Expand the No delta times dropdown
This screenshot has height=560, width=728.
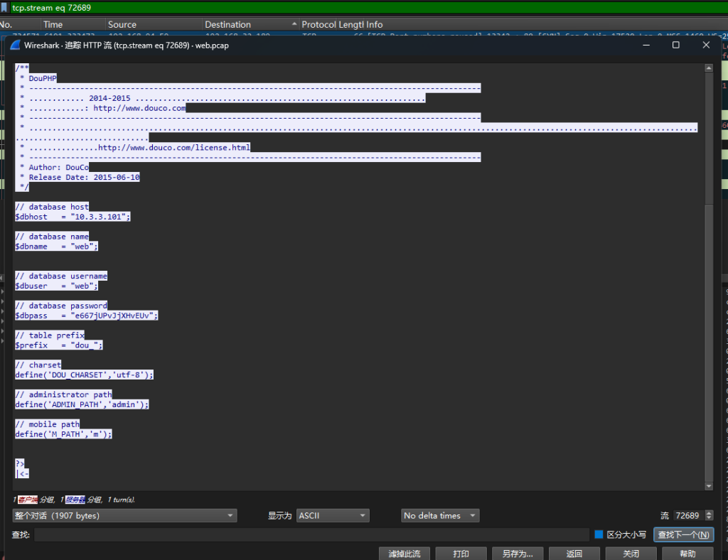pos(439,515)
